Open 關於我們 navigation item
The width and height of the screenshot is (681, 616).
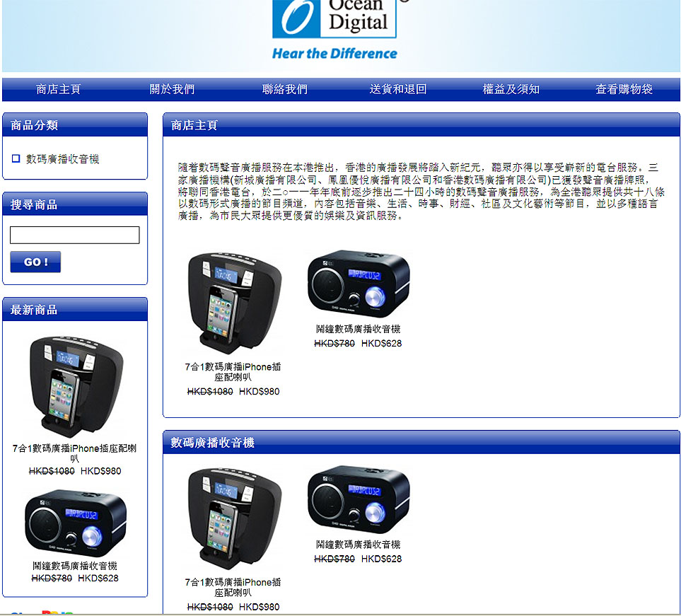tap(172, 89)
